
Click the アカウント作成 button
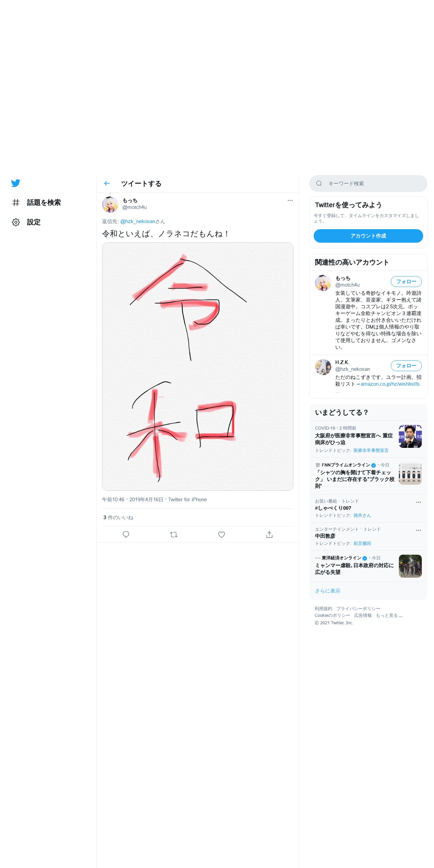click(368, 236)
